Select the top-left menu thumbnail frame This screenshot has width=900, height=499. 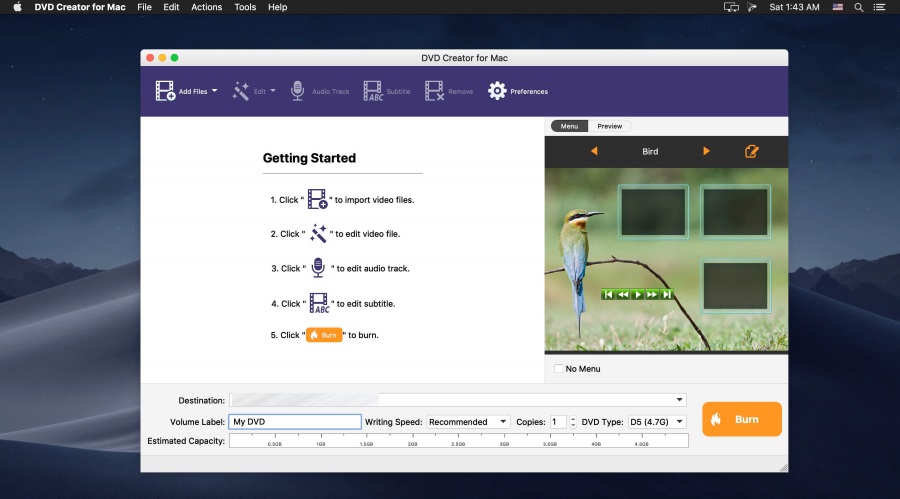[x=653, y=212]
